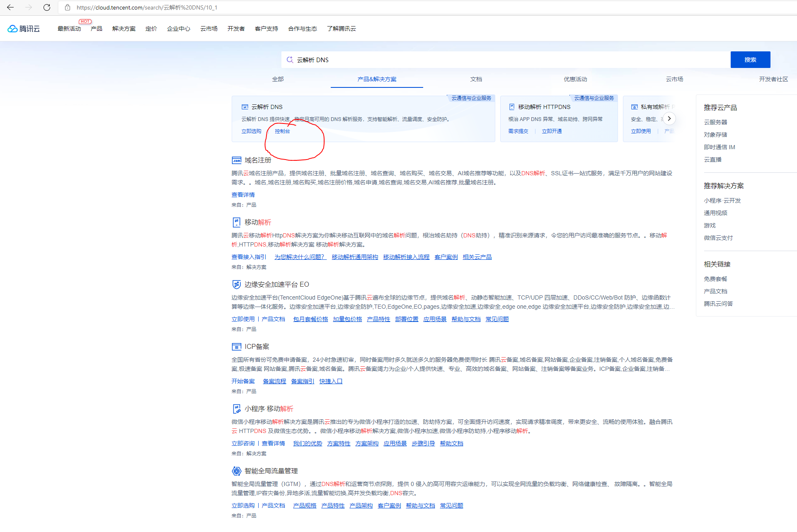
Task: Switch to the 全部 search tab
Action: click(x=278, y=79)
